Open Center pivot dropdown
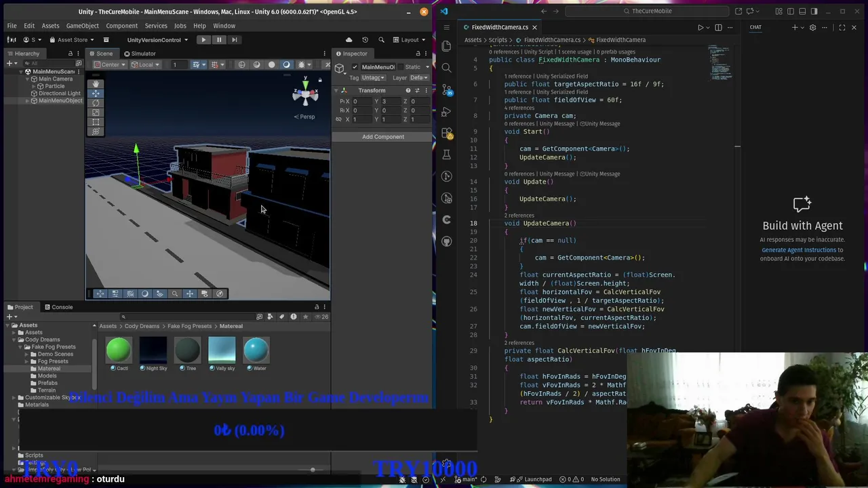The height and width of the screenshot is (488, 868). pos(111,64)
